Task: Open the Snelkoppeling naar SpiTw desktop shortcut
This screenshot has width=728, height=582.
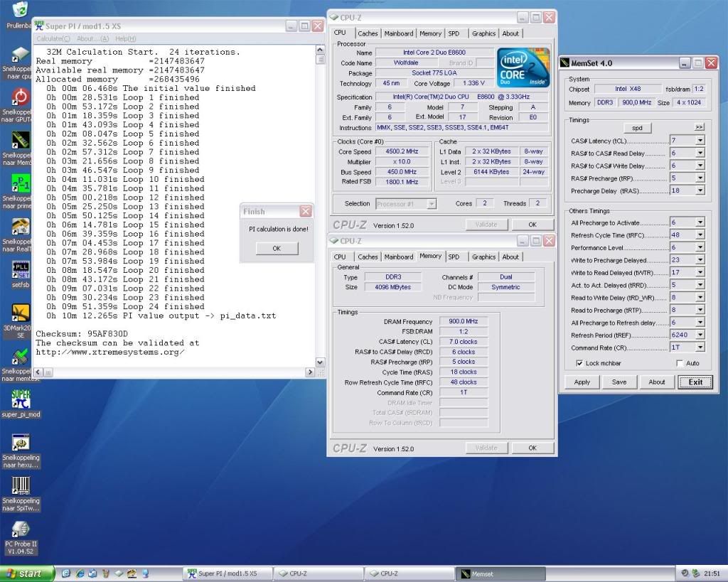Action: [x=21, y=485]
